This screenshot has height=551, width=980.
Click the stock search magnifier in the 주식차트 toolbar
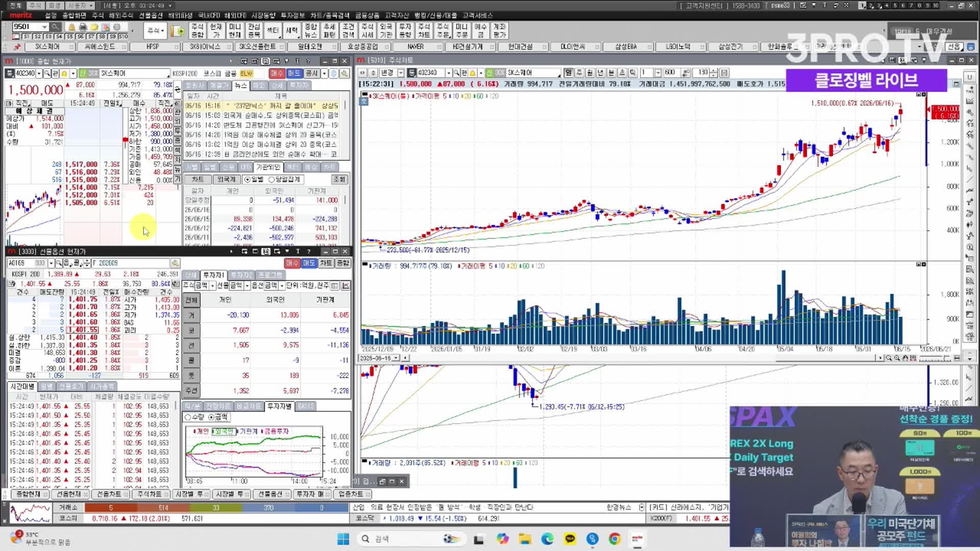pyautogui.click(x=456, y=73)
